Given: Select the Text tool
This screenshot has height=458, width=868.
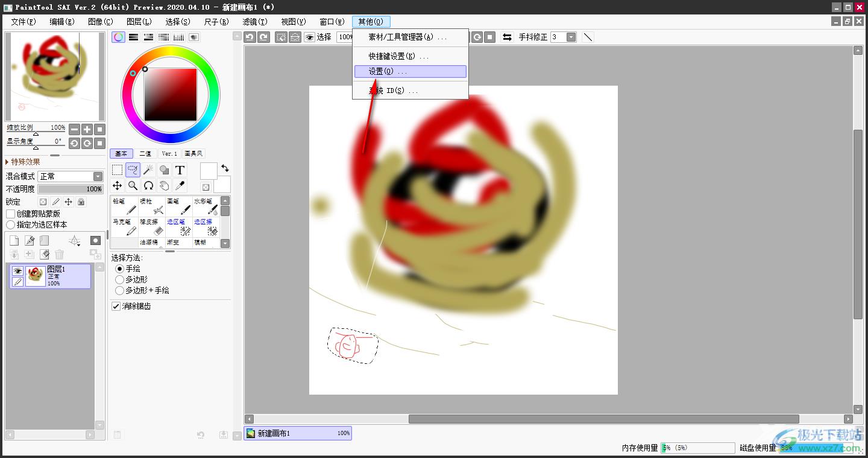Looking at the screenshot, I should point(180,170).
